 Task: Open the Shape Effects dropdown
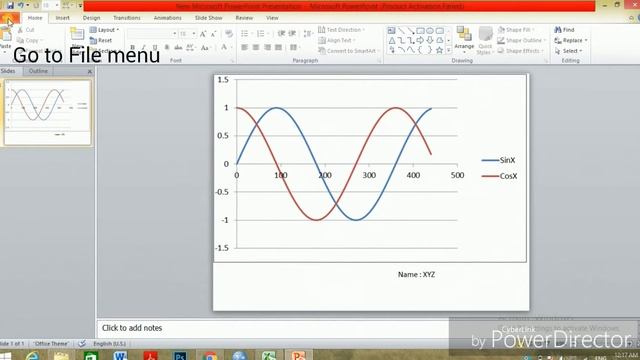[x=520, y=51]
